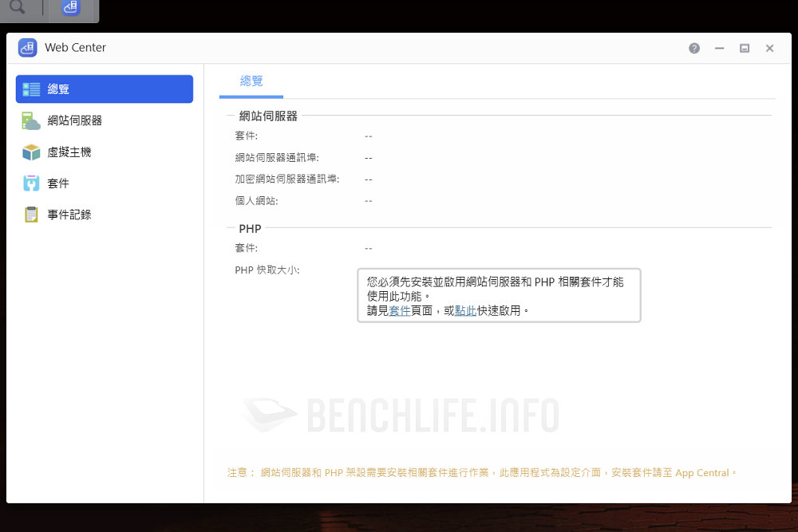Follow the 套件 link in the message box
The image size is (798, 532).
[x=400, y=311]
